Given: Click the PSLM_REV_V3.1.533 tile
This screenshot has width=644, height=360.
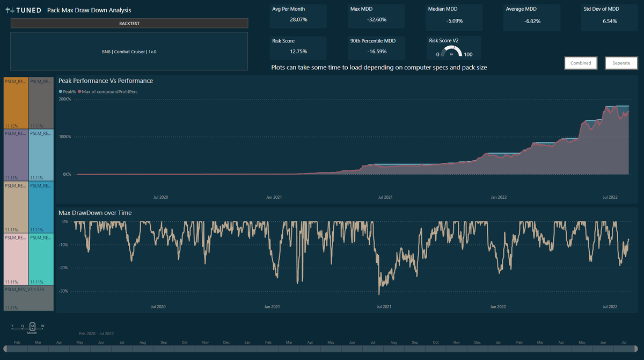Looking at the screenshot, I should point(28,298).
